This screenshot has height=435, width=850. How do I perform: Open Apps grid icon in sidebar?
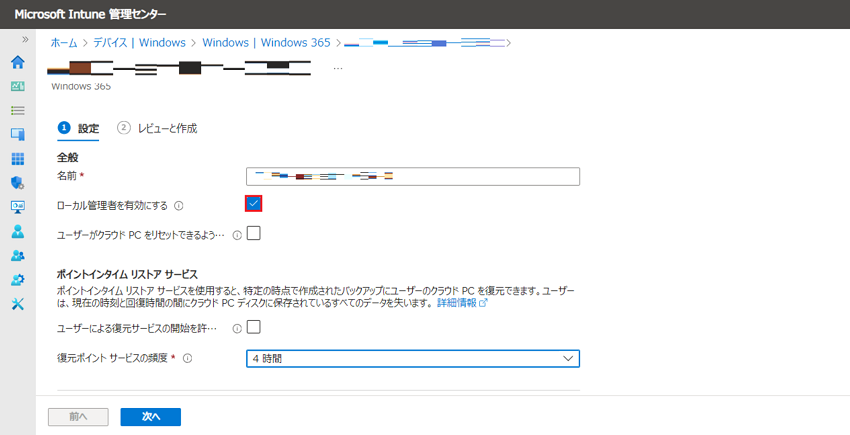(17, 158)
